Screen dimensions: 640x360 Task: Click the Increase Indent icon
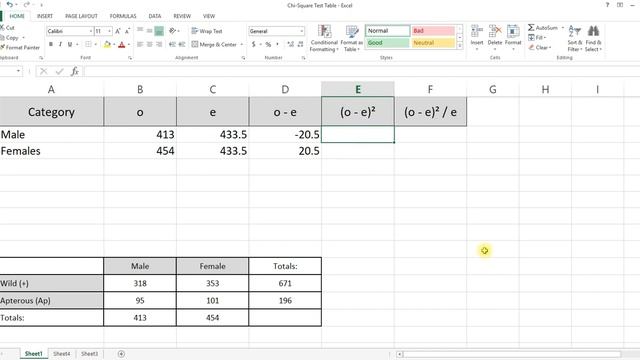click(182, 44)
